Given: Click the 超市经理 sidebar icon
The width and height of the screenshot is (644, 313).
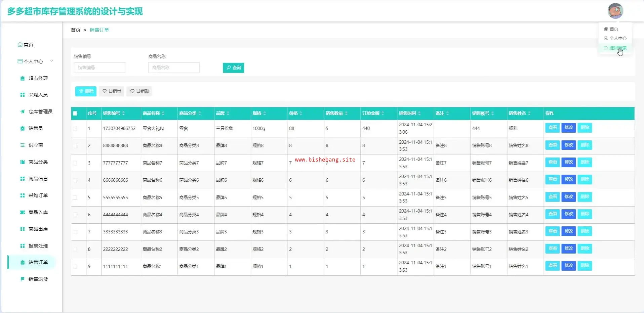Looking at the screenshot, I should coord(23,78).
